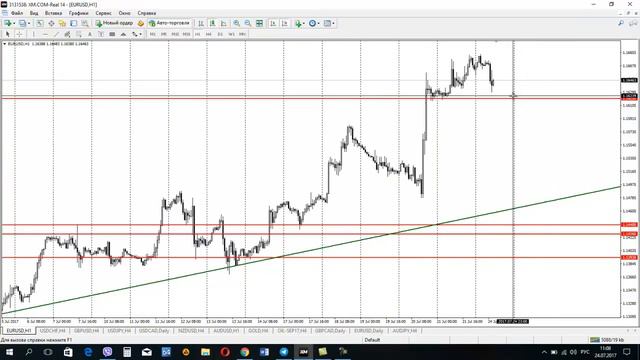Open the Графики menu
Viewport: 640px width, 360px height.
click(x=78, y=13)
